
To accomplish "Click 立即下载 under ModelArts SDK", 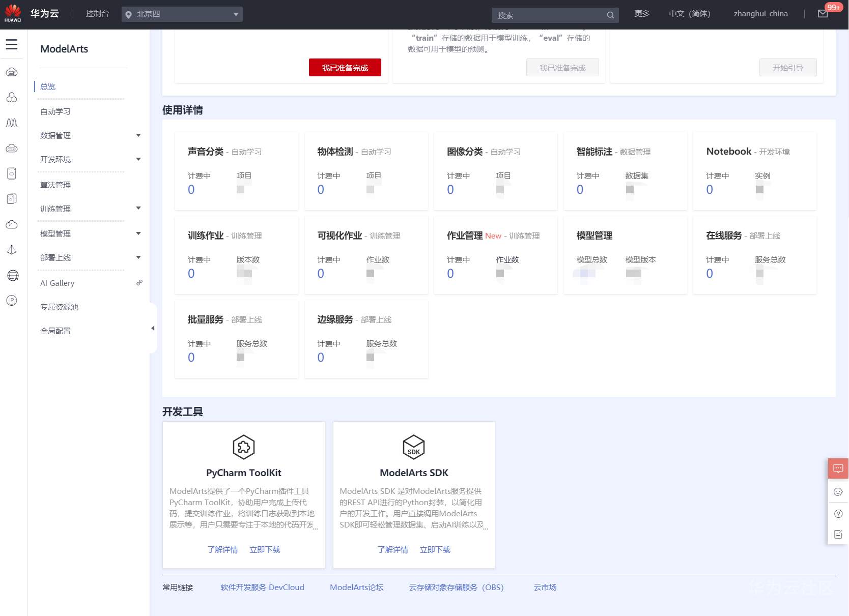I will (x=435, y=549).
